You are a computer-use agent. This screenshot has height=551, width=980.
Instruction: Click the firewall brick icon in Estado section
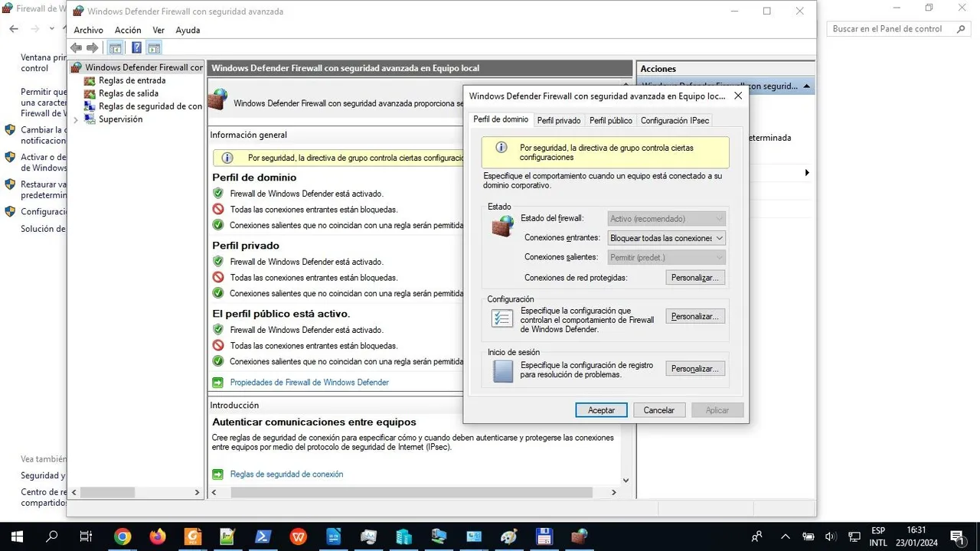point(502,225)
